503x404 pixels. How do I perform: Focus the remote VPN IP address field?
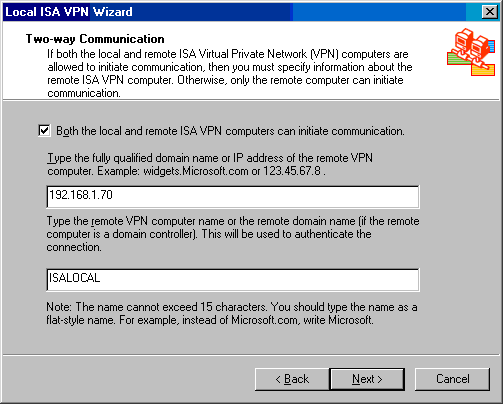coord(233,197)
